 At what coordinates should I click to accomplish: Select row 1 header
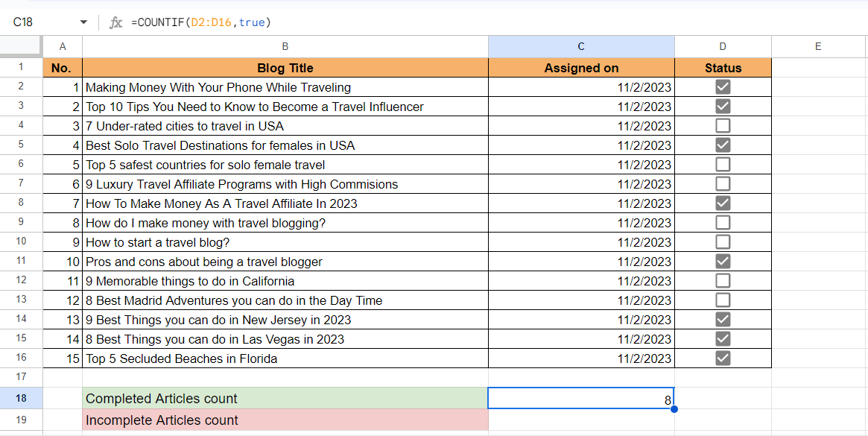[21, 68]
